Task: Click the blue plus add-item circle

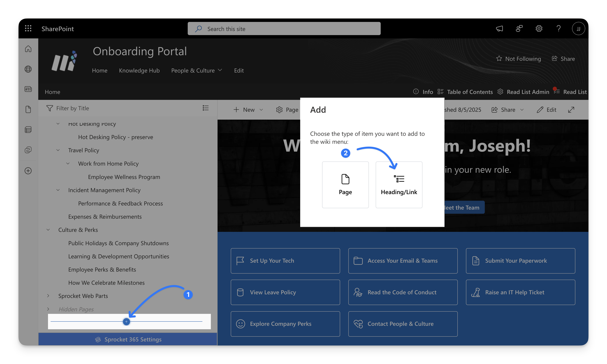Action: [x=126, y=321]
